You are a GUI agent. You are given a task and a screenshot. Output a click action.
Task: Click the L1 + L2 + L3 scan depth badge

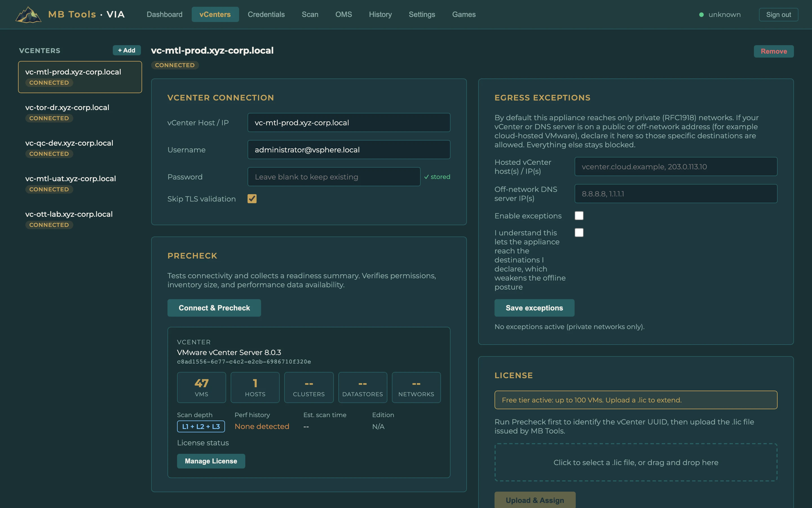pyautogui.click(x=201, y=426)
